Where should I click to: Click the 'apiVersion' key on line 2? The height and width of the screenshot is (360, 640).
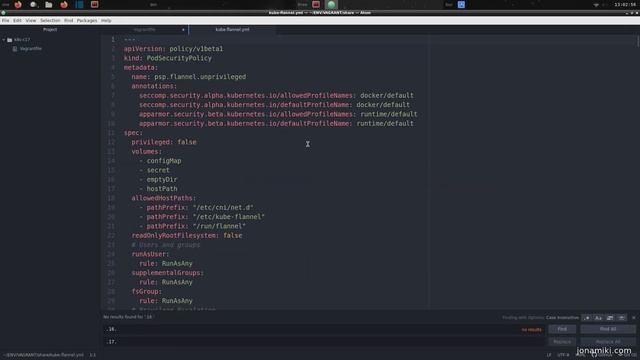pos(143,49)
